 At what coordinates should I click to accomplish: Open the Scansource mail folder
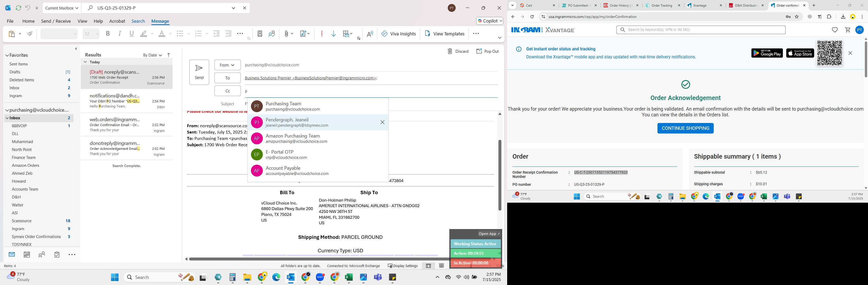click(x=22, y=221)
